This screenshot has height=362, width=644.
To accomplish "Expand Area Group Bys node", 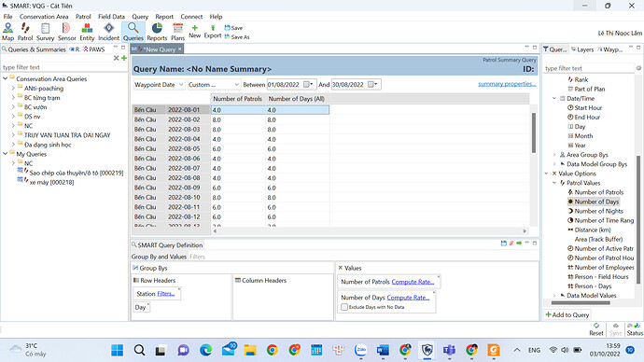I will (554, 155).
